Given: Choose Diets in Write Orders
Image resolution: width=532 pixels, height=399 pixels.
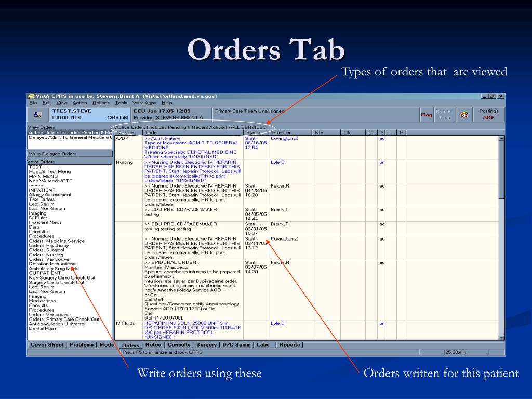Looking at the screenshot, I should [x=34, y=227].
